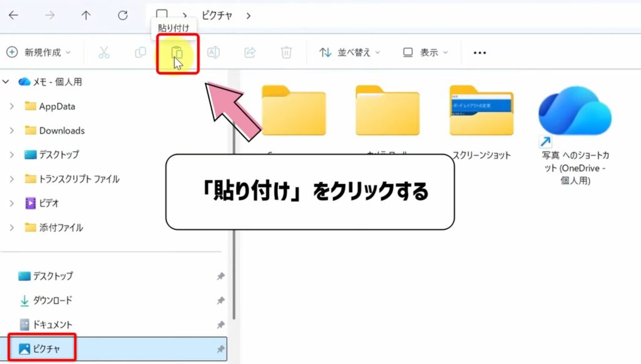Expand the AppData folder tree node
This screenshot has height=364, width=641.
(x=12, y=106)
